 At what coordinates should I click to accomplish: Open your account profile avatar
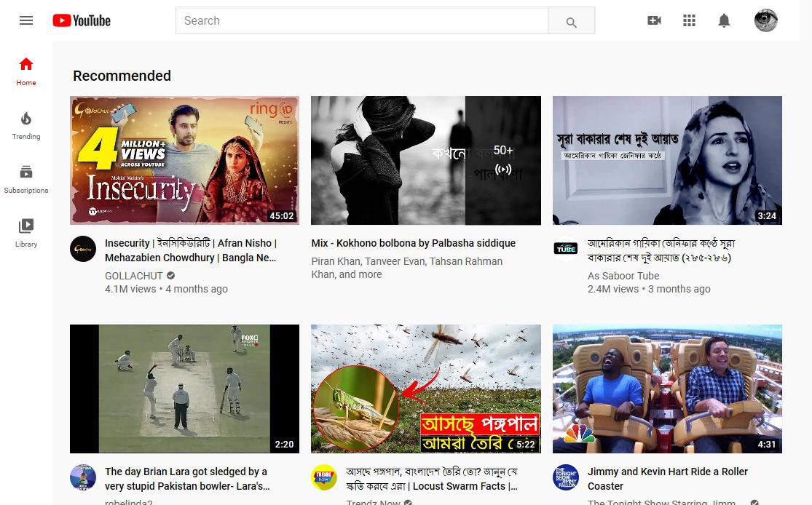(765, 20)
